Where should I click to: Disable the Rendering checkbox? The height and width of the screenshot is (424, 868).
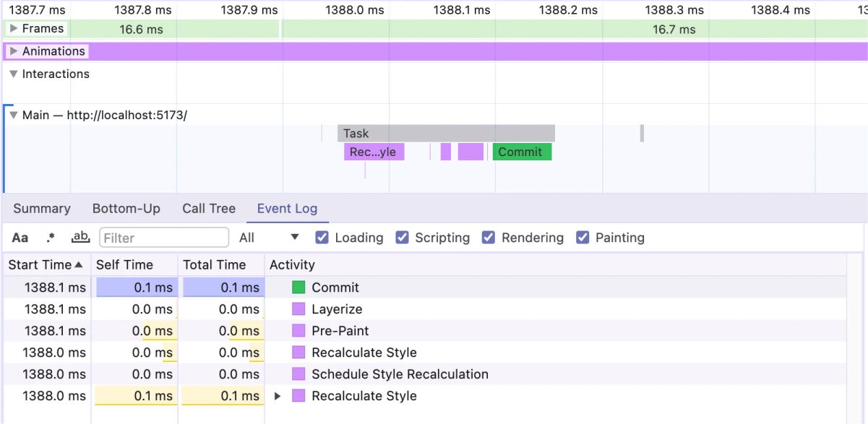point(489,238)
